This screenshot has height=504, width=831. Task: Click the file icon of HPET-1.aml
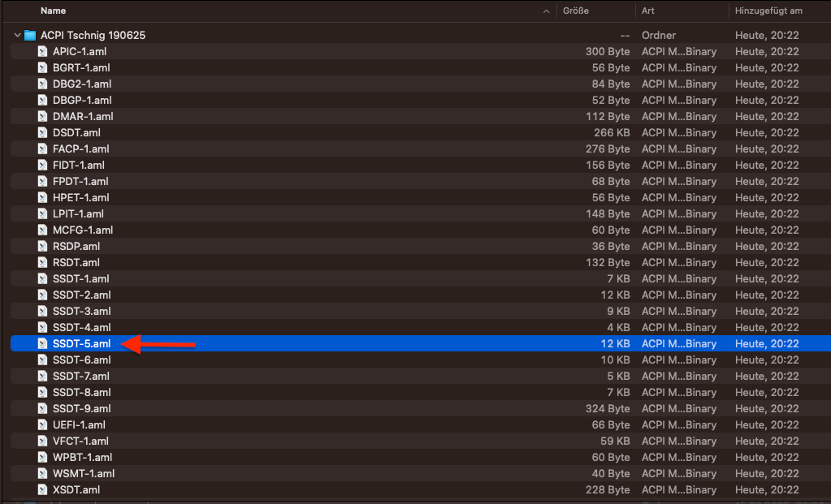[x=42, y=197]
